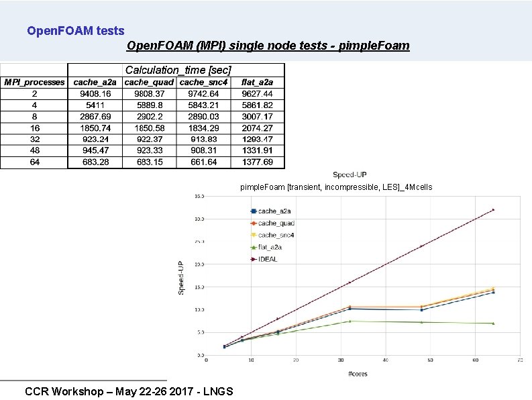Select the "MPI_processes" column header
The image size is (532, 400).
pos(34,82)
